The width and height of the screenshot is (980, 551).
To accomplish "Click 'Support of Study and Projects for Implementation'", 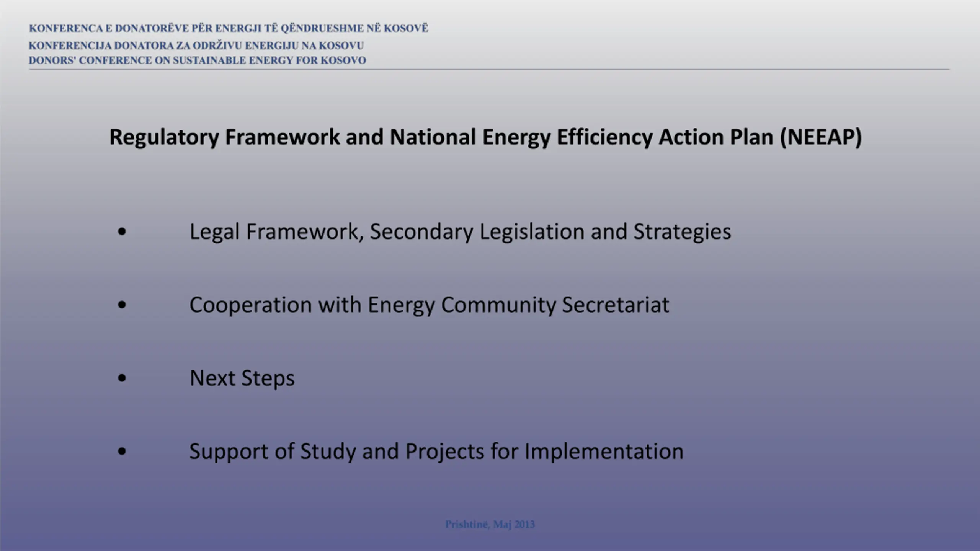I will pyautogui.click(x=436, y=452).
